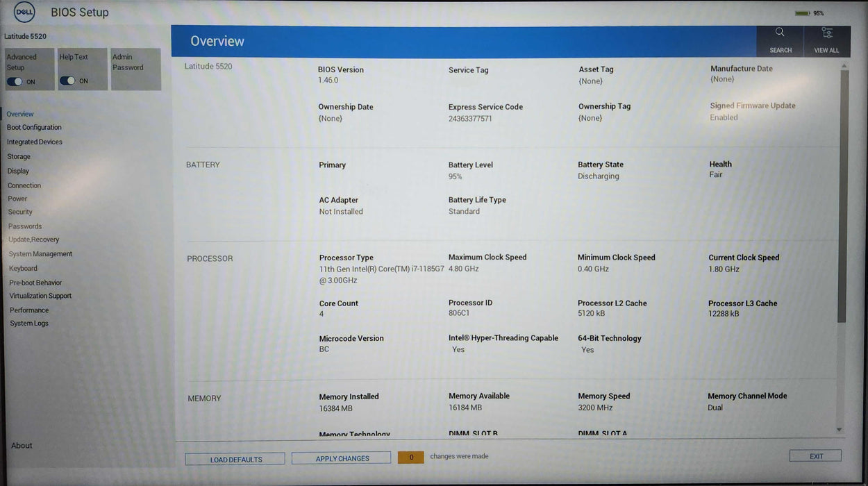View the System Logs page
Viewport: 868px width, 486px height.
tap(29, 323)
